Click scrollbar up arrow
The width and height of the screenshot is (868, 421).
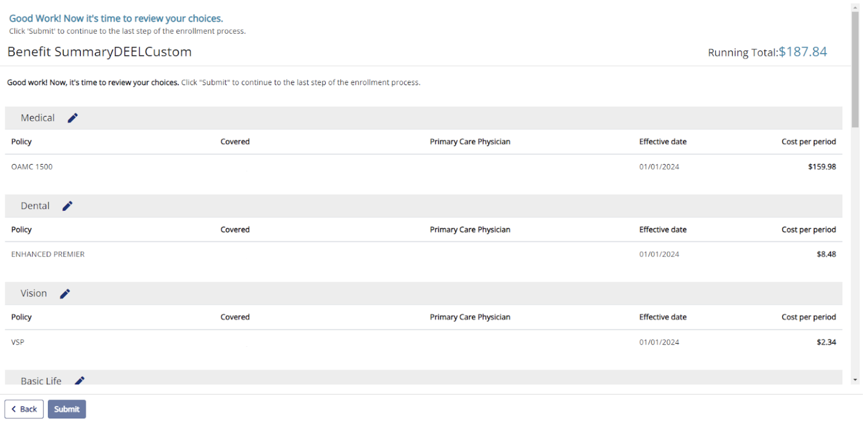(855, 7)
